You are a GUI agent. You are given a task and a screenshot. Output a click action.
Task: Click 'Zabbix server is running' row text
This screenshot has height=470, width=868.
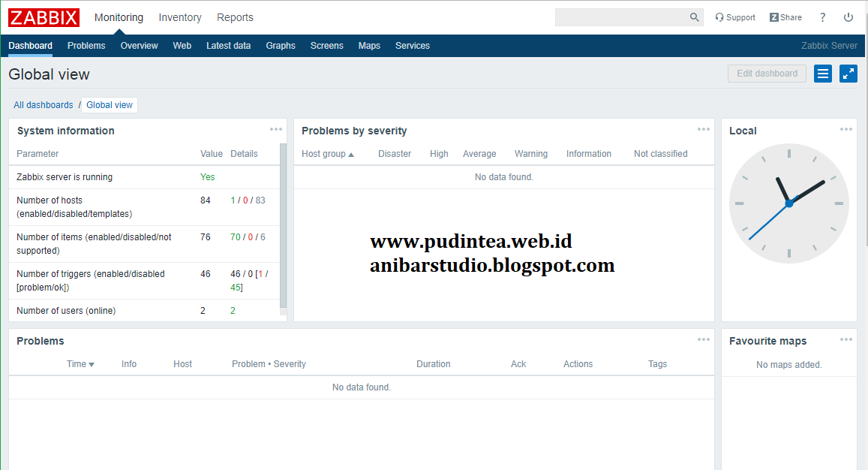(x=65, y=176)
